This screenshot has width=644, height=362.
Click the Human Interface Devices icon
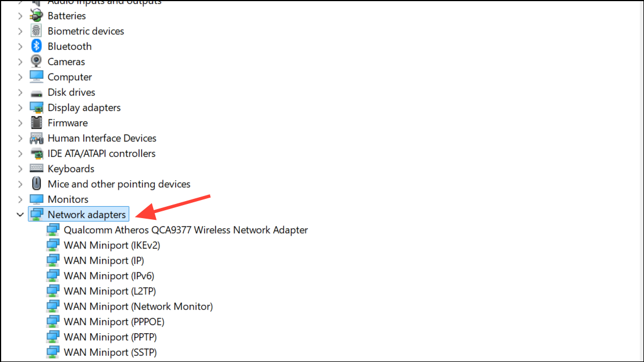click(36, 138)
